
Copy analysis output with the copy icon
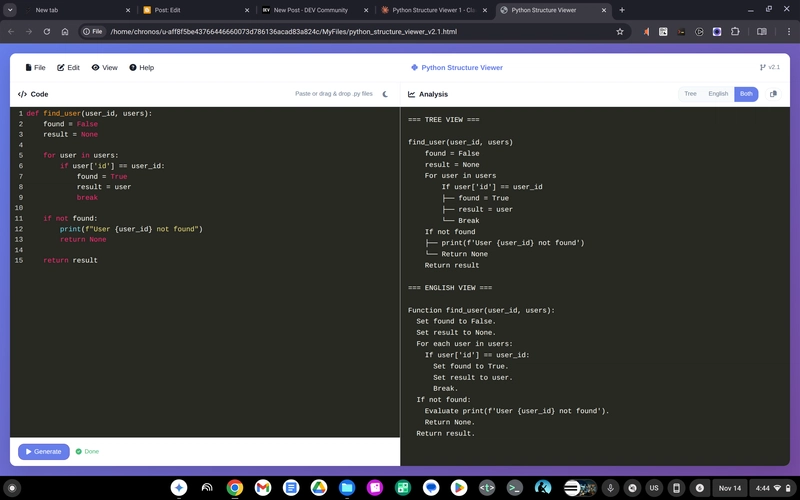[x=772, y=94]
